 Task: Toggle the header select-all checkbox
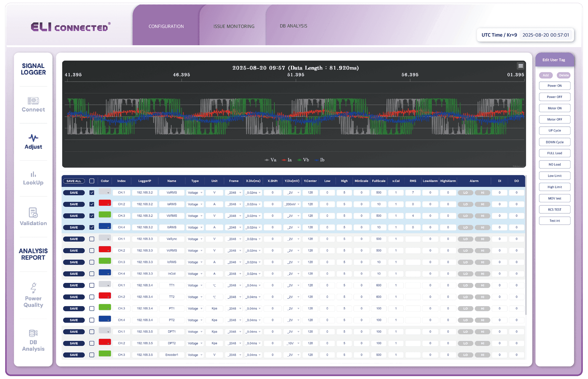pyautogui.click(x=92, y=181)
